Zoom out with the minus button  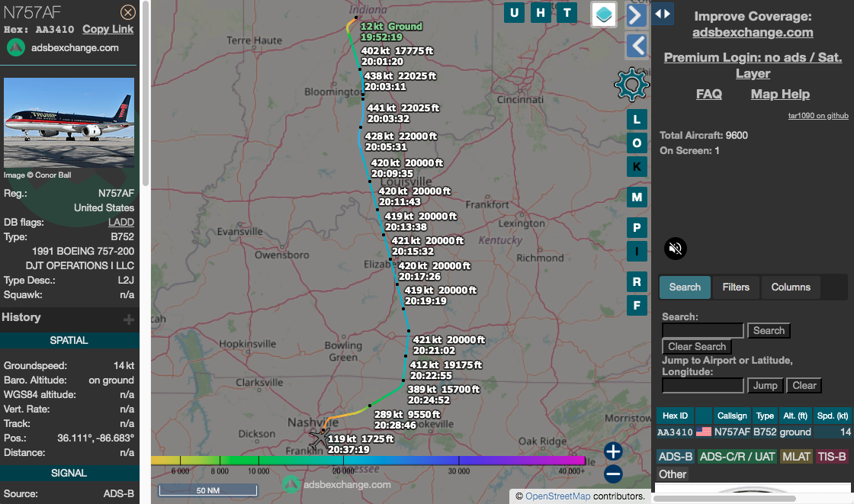click(613, 474)
